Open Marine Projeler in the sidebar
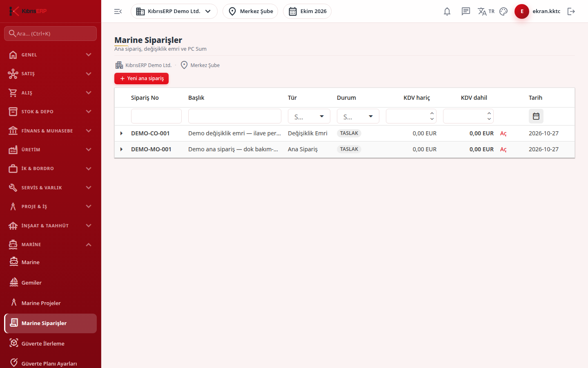The image size is (588, 368). (50, 303)
